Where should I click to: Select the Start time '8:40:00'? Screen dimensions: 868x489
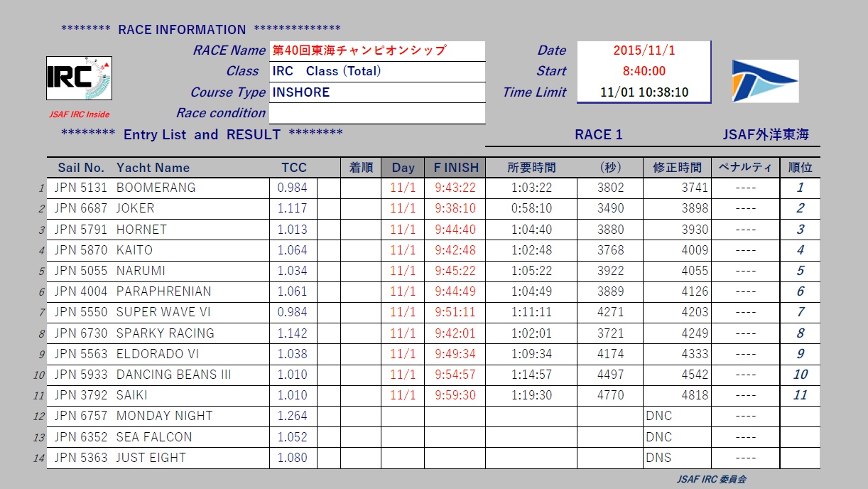pyautogui.click(x=644, y=72)
